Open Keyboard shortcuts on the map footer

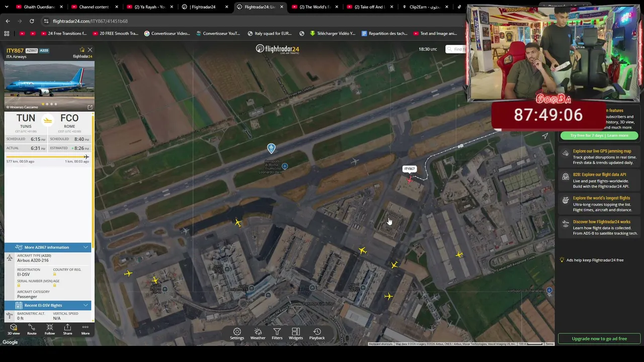(x=380, y=344)
